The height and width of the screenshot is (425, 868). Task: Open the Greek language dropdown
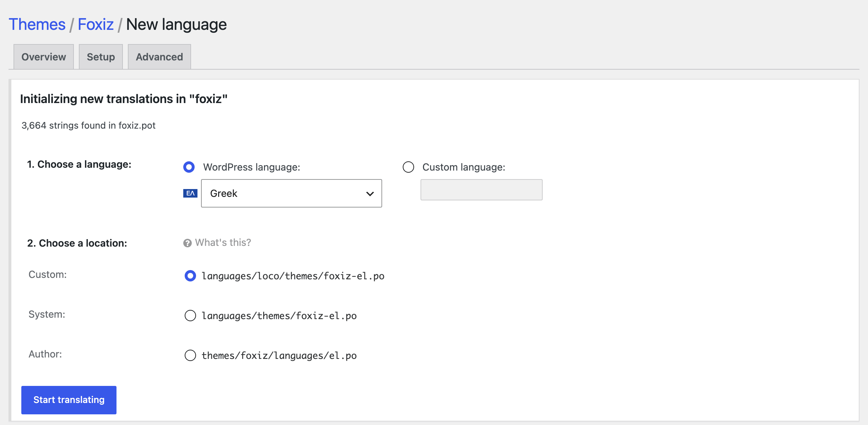[292, 193]
